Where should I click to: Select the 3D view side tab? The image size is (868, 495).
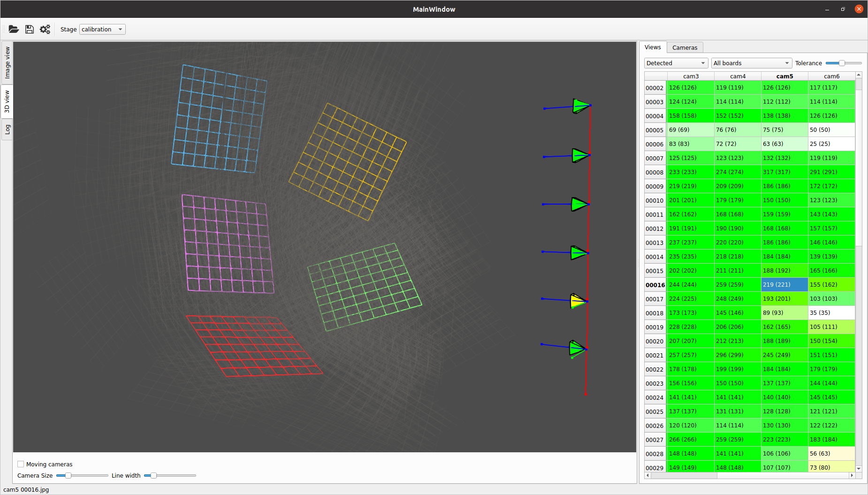(7, 101)
